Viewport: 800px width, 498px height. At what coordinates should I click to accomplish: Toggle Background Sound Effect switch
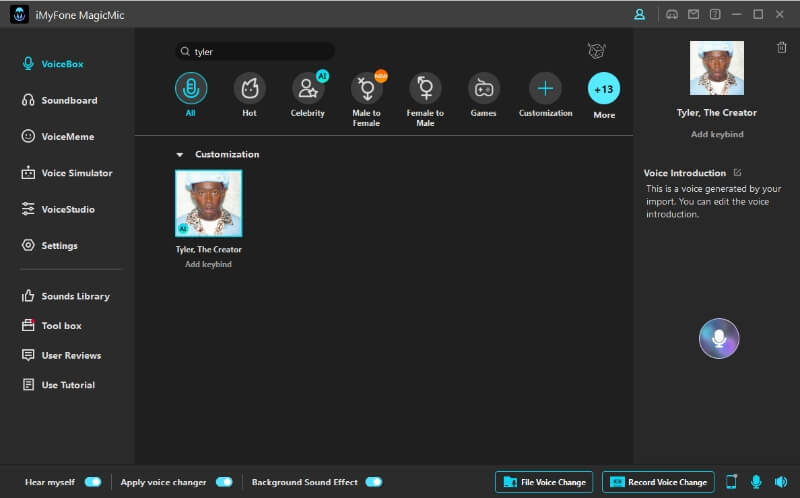pos(373,482)
